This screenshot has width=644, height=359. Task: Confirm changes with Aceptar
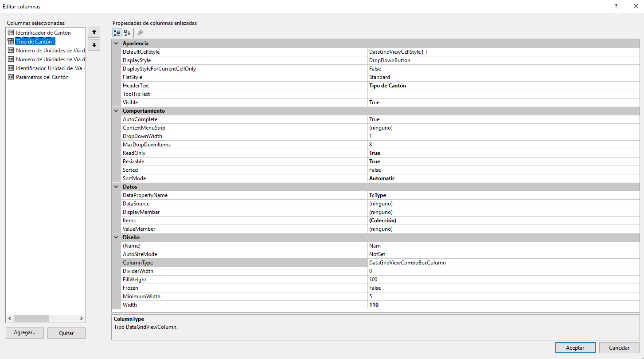(x=575, y=347)
